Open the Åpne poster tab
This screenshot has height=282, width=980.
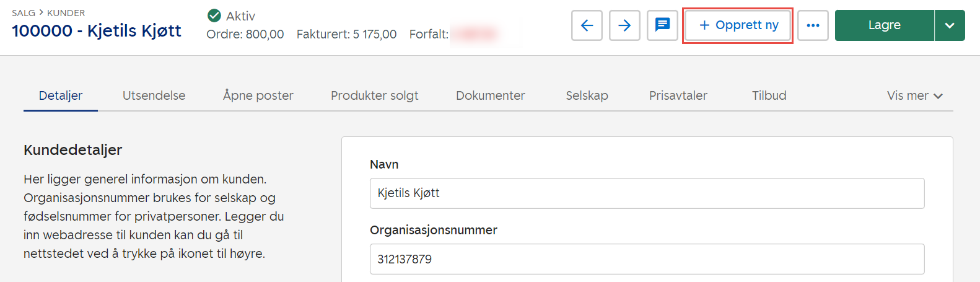click(x=258, y=95)
